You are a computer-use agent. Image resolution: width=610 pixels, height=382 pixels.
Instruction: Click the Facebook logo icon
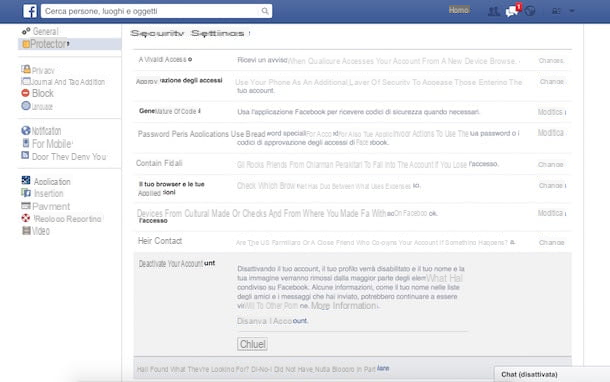(x=30, y=11)
